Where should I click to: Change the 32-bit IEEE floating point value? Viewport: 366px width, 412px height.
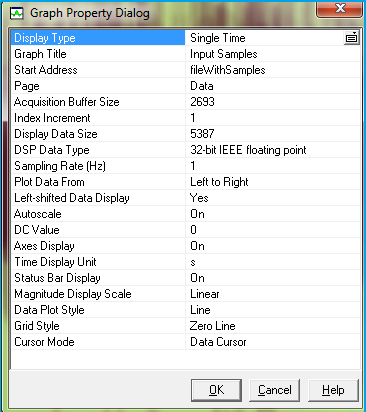[248, 150]
